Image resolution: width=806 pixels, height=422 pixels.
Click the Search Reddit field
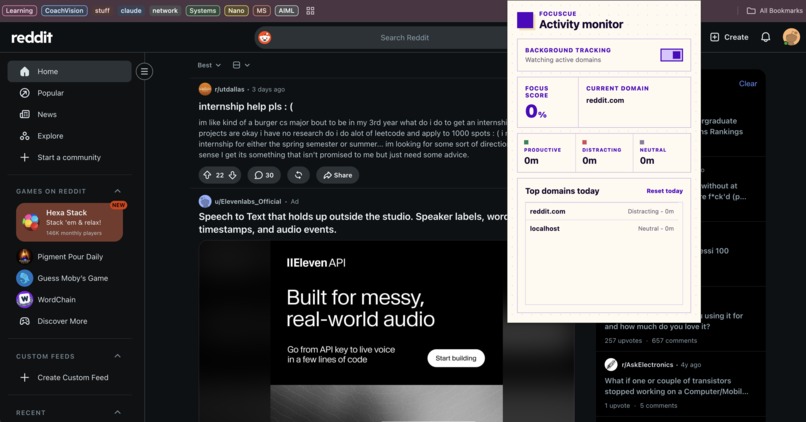[405, 38]
